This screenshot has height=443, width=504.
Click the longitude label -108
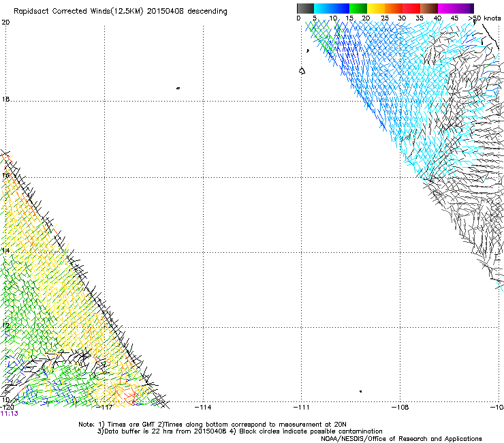click(400, 408)
